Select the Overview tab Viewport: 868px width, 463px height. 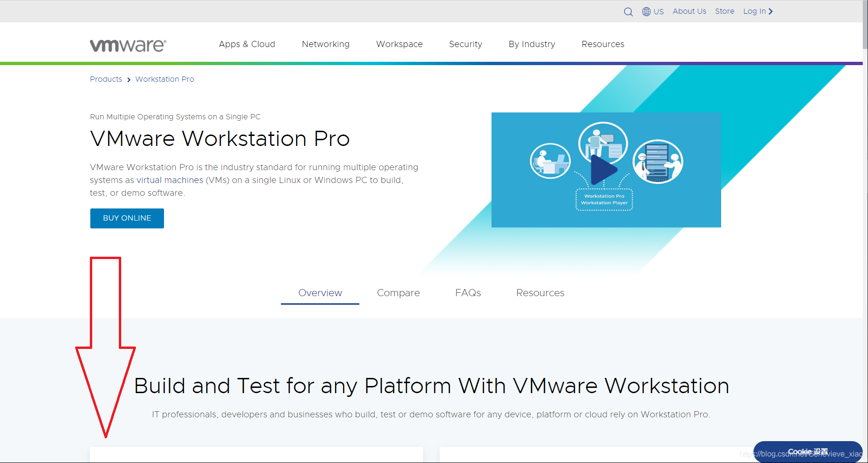click(320, 293)
